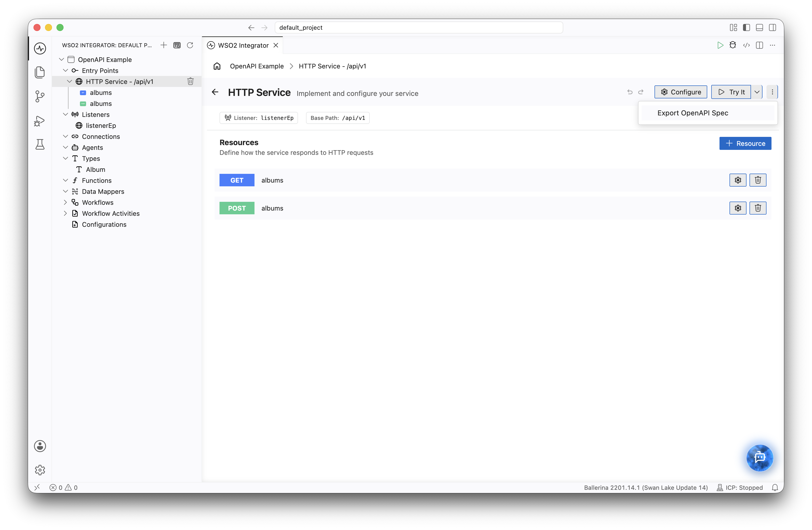Click the Try It button
This screenshot has height=530, width=812.
(x=731, y=92)
